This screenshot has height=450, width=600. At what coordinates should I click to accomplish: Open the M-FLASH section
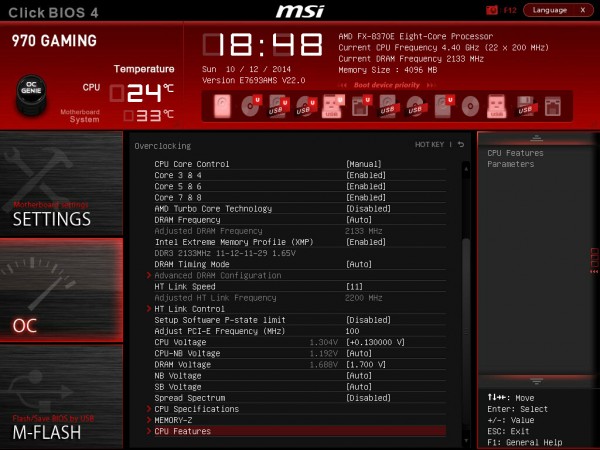coord(61,396)
